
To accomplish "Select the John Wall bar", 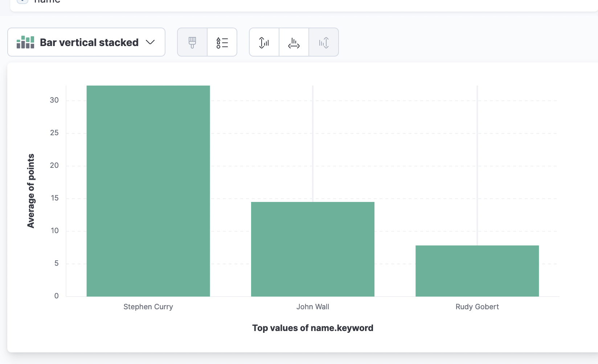I will coord(313,249).
